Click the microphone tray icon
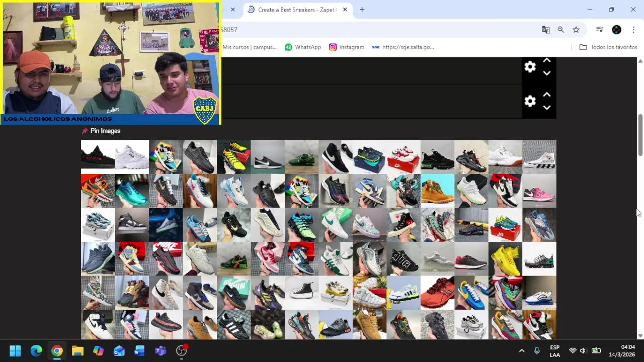The width and height of the screenshot is (644, 362). coord(537,351)
